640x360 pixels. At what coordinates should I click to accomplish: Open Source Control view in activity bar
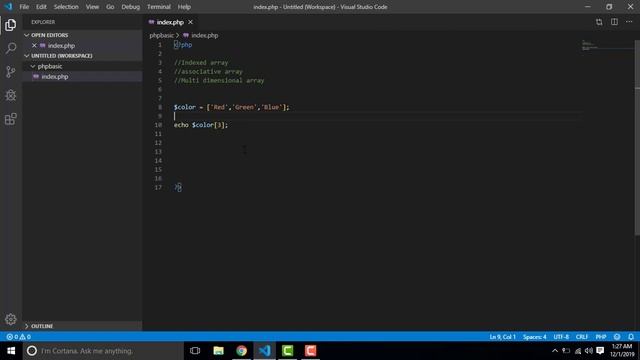point(11,72)
